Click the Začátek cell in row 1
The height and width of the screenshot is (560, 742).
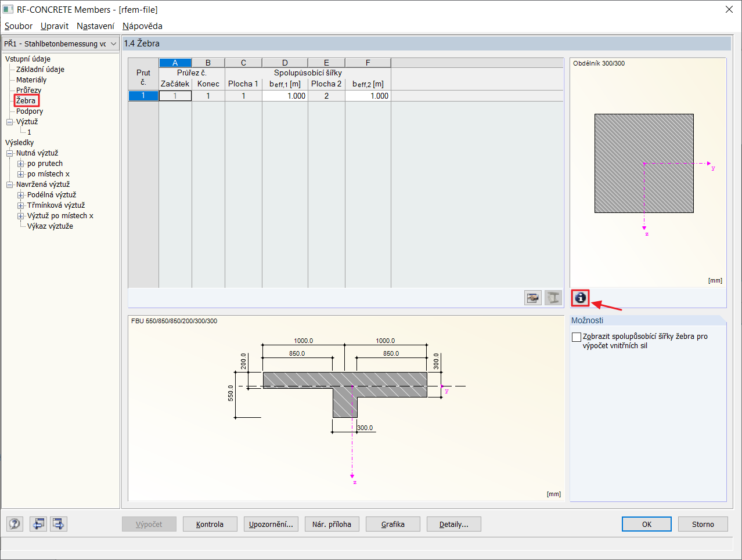(175, 96)
